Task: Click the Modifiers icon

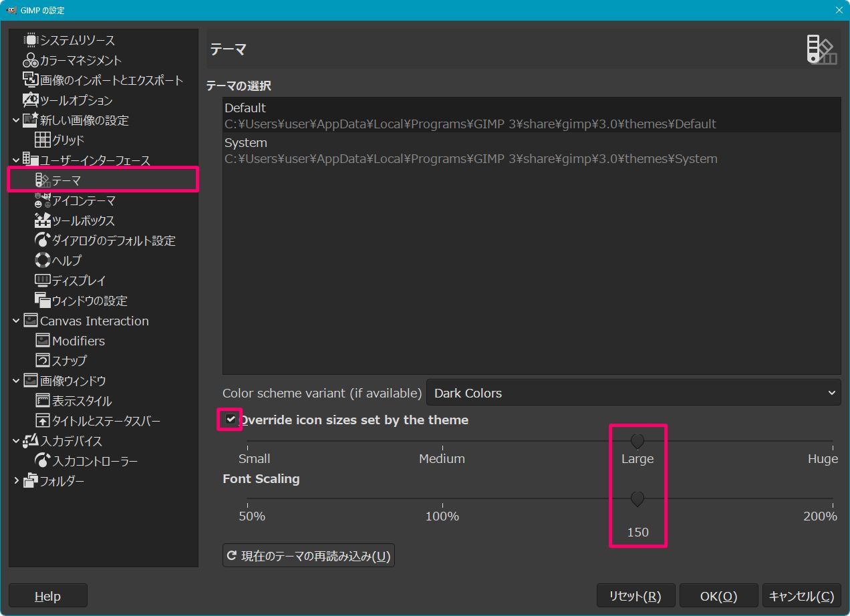Action: [x=43, y=341]
